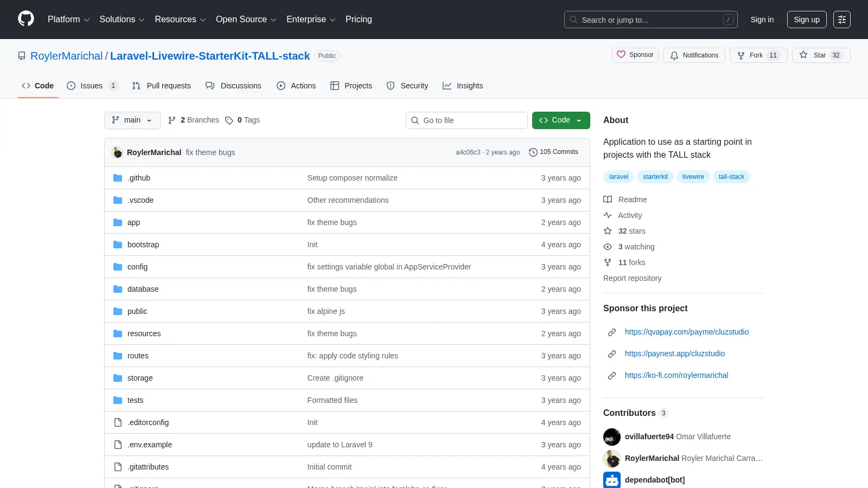Click the .github folder icon
This screenshot has height=488, width=868.
118,178
